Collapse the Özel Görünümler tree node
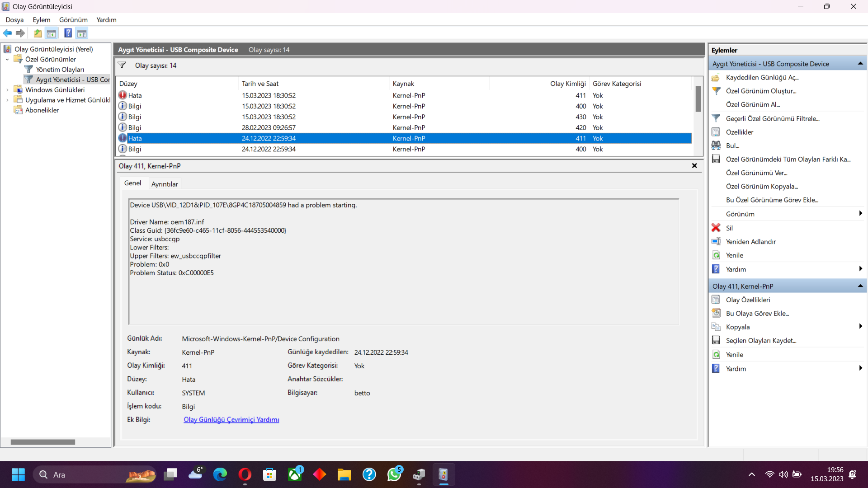The image size is (868, 488). (7, 59)
